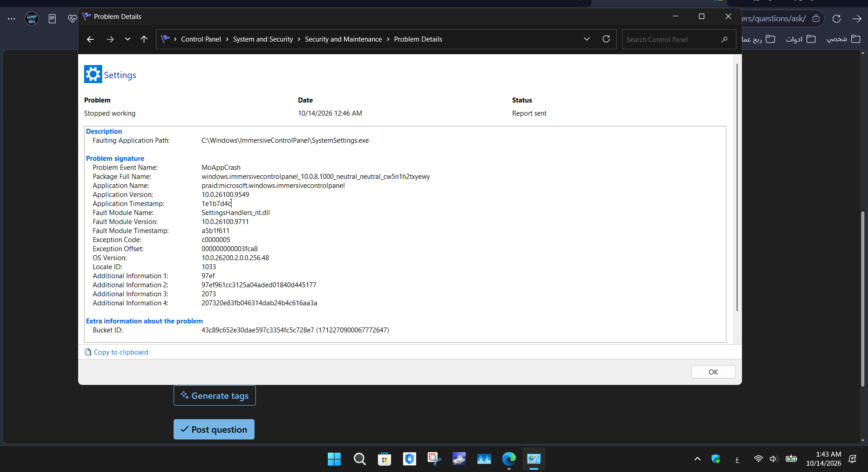868x472 pixels.
Task: Open the Security and Maintenance breadcrumb
Action: (343, 39)
